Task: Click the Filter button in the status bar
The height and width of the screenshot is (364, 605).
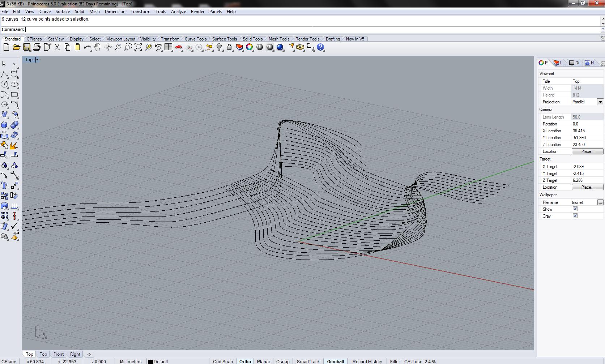Action: [395, 361]
